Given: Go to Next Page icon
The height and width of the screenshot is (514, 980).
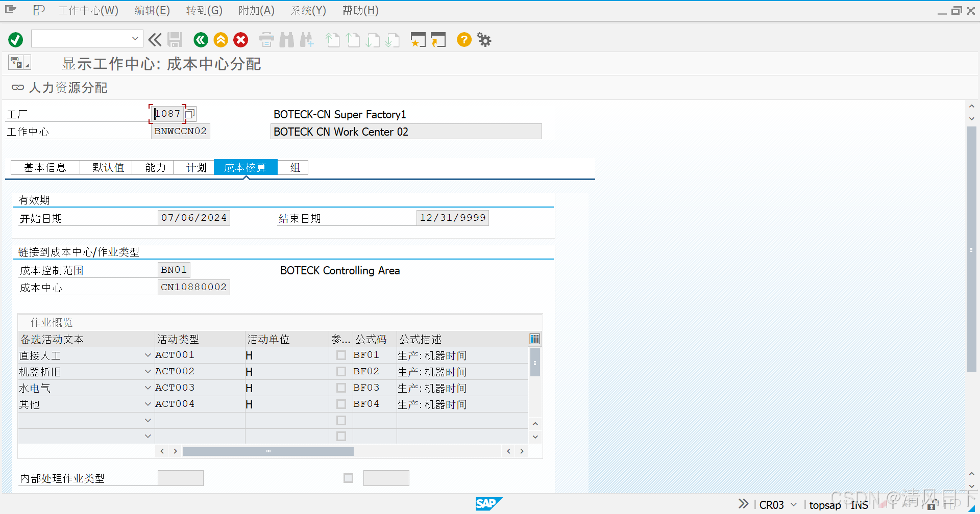Looking at the screenshot, I should (373, 39).
